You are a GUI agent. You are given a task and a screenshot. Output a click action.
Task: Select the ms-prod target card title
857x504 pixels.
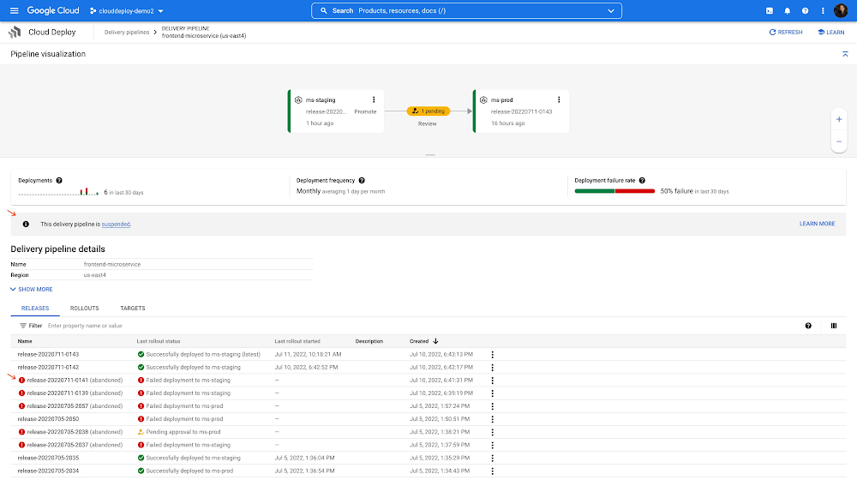click(x=501, y=100)
